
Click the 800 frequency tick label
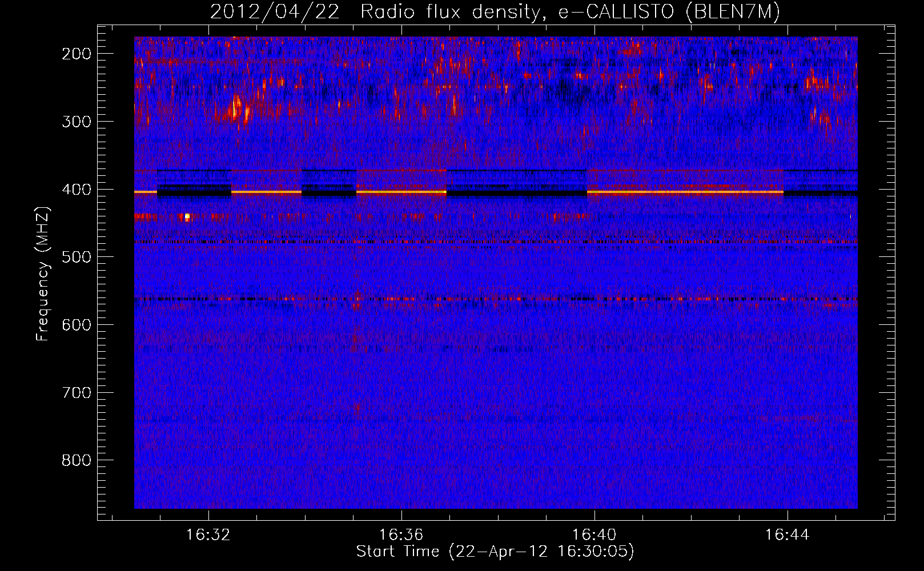click(76, 460)
